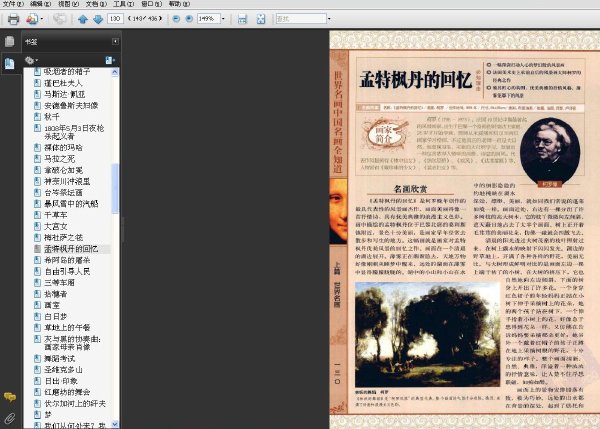
Task: Go to previous page with up arrow
Action: tap(83, 19)
